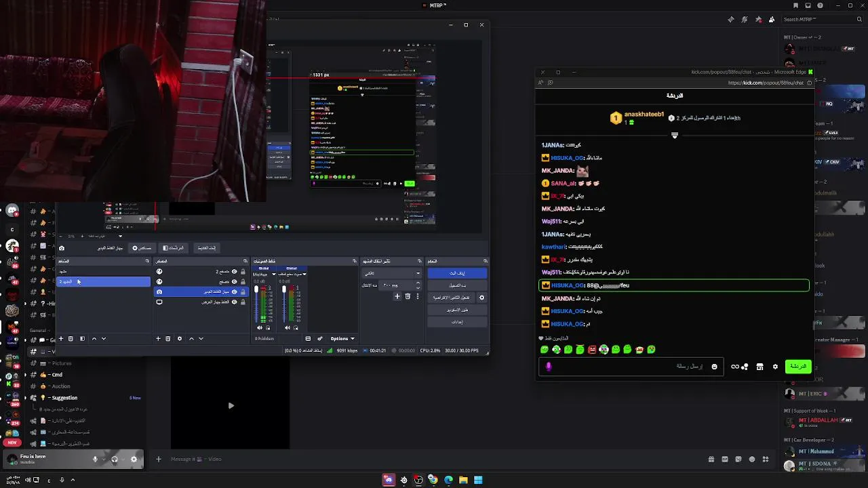Mute Discord microphone in user panel
The height and width of the screenshot is (488, 868).
pos(95,459)
